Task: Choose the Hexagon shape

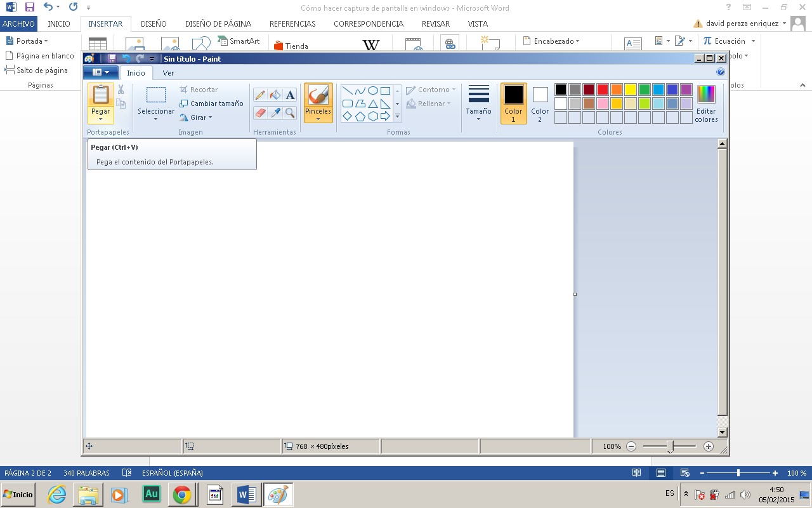Action: pos(373,116)
